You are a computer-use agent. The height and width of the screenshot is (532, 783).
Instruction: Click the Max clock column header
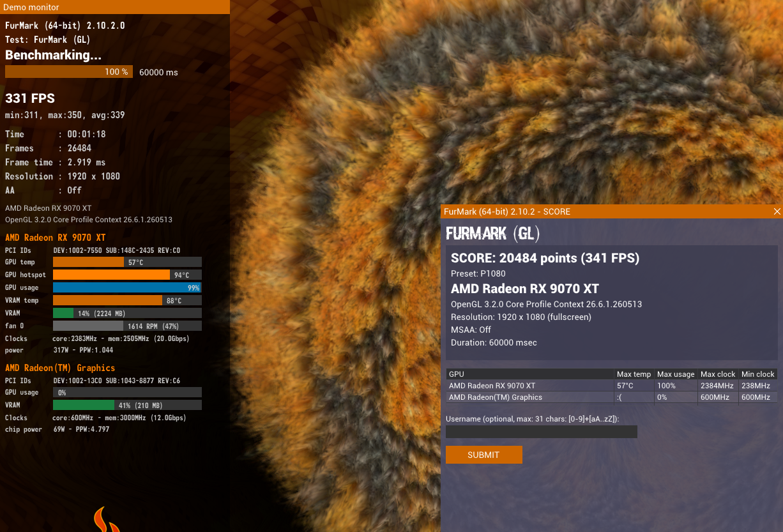(718, 374)
